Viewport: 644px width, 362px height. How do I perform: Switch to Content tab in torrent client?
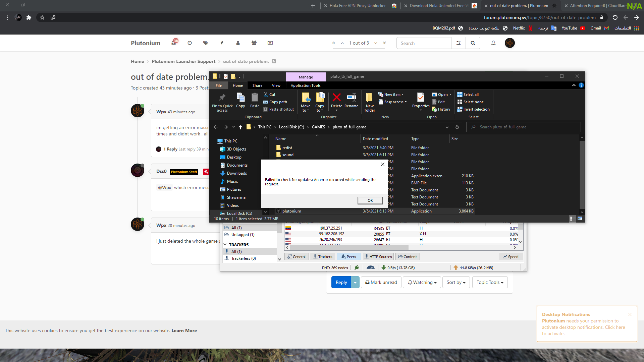pos(408,257)
